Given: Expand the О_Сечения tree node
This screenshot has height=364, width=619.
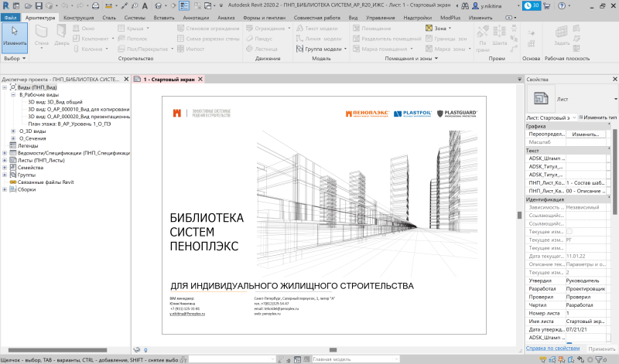Looking at the screenshot, I should pyautogui.click(x=13, y=138).
